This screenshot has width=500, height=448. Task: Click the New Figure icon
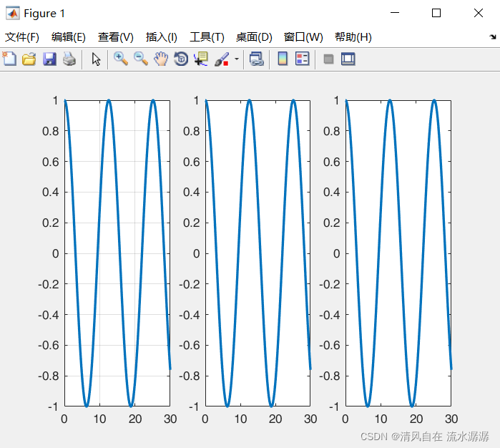tap(9, 59)
